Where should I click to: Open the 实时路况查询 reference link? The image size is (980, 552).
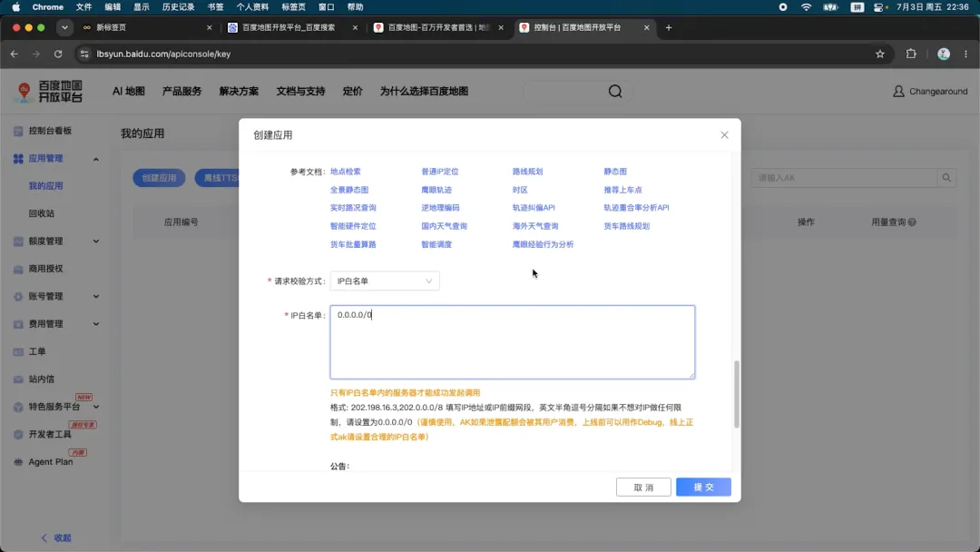click(x=353, y=208)
